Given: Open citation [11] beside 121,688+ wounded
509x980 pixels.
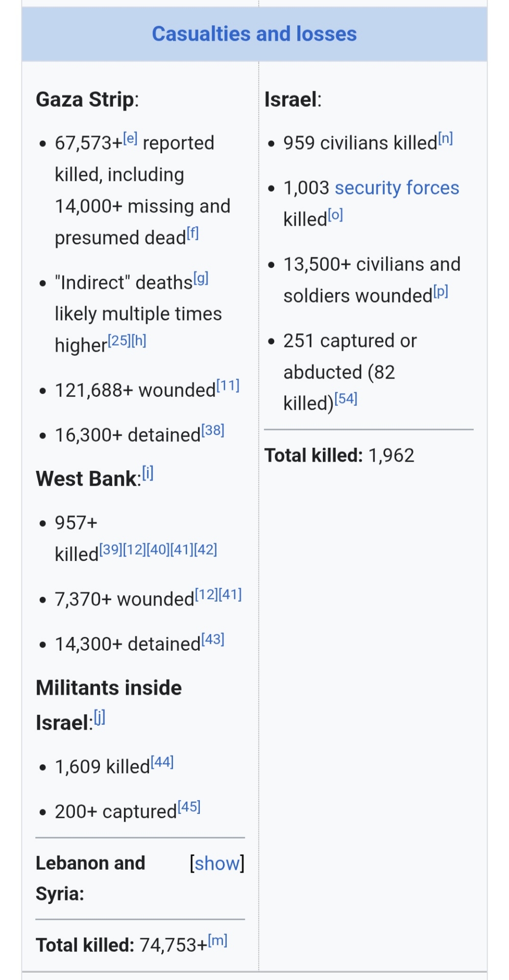Looking at the screenshot, I should 228,386.
